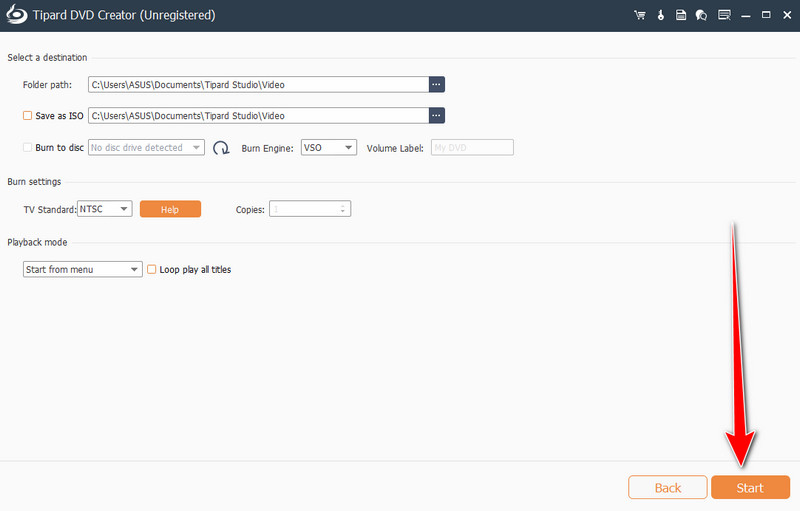Image resolution: width=800 pixels, height=511 pixels.
Task: Click into the Folder path field
Action: (259, 85)
